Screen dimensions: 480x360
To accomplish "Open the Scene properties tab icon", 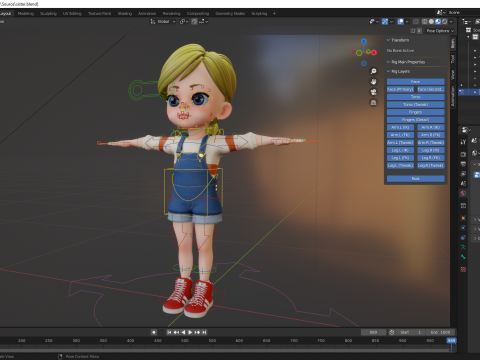I will pyautogui.click(x=463, y=183).
